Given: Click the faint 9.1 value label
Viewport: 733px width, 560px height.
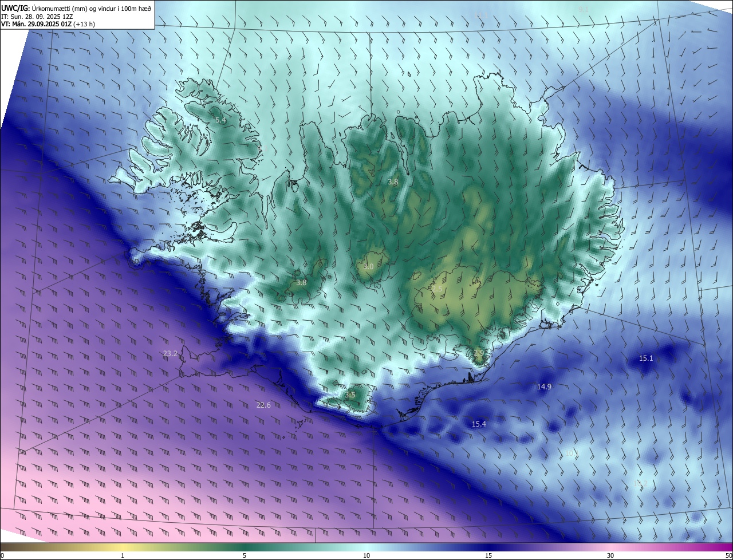Looking at the screenshot, I should click(583, 9).
